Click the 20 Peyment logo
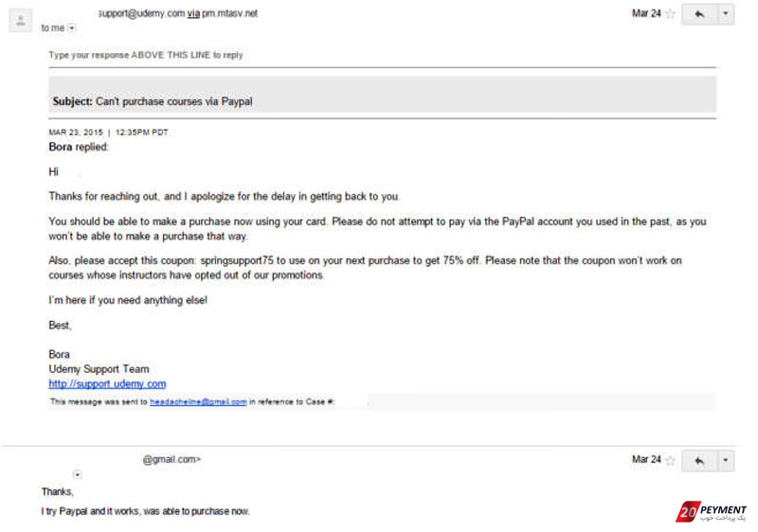Screen dimensions: 758x532 pos(711,512)
